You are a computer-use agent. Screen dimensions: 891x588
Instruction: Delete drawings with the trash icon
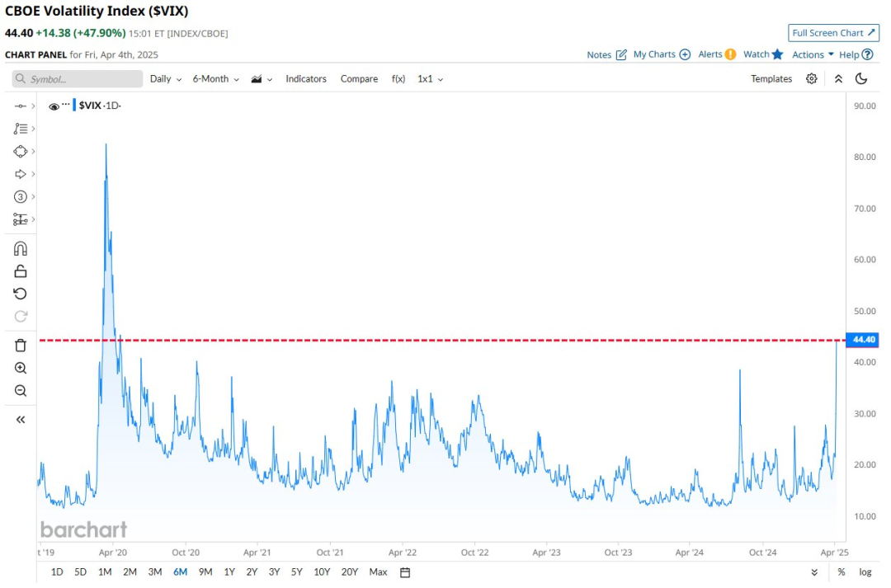21,346
